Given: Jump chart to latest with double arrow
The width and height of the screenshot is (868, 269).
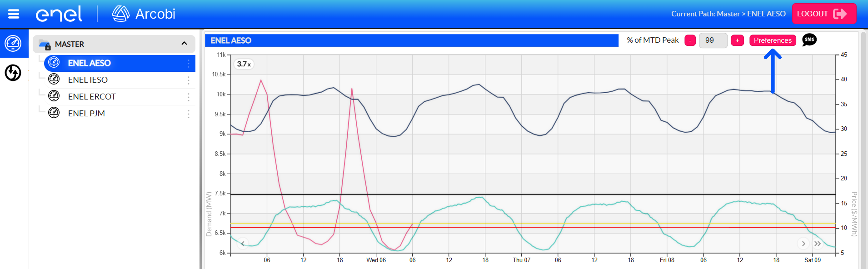Looking at the screenshot, I should click(817, 244).
